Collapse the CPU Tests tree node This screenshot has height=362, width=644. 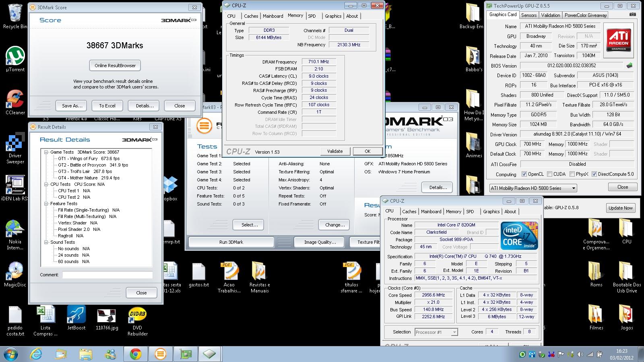coord(46,184)
